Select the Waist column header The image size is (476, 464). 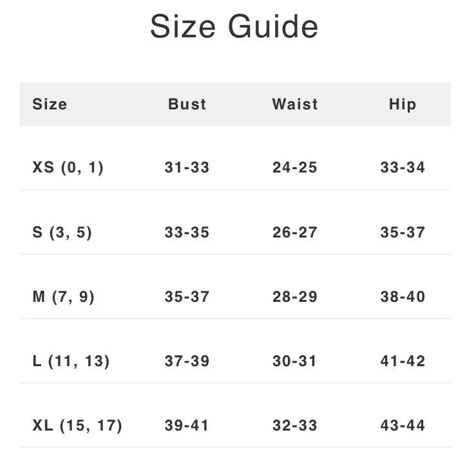295,104
